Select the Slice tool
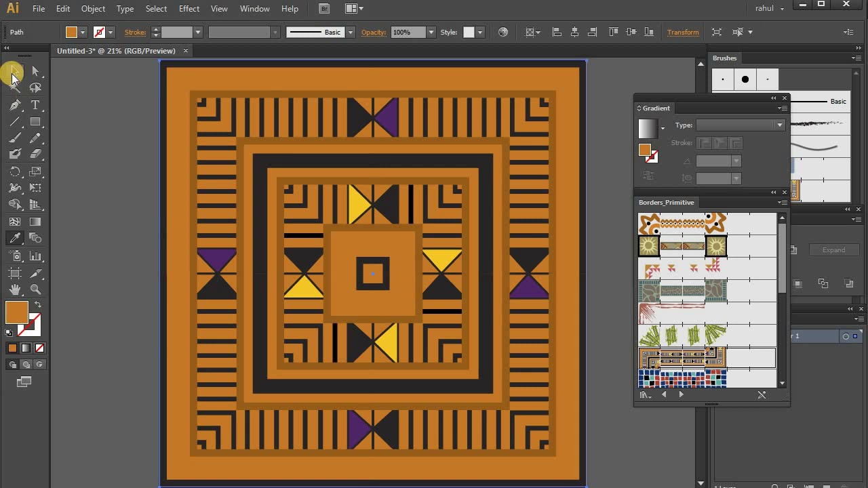 pos(35,273)
